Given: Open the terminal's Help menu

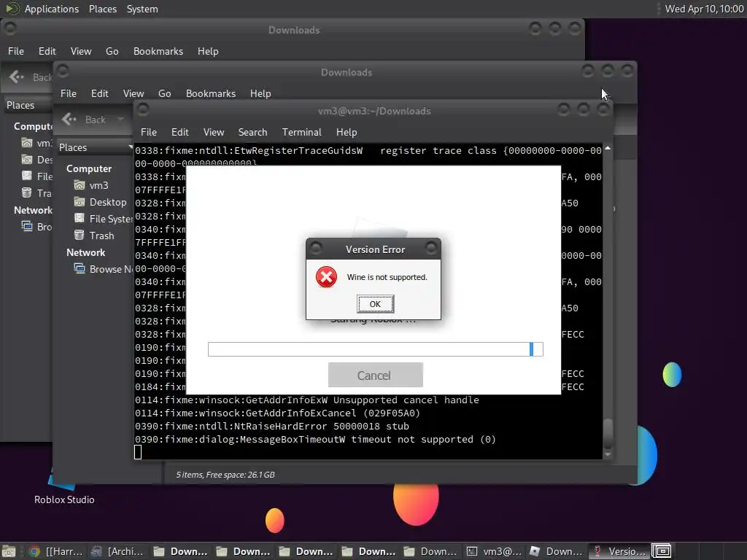Looking at the screenshot, I should pos(347,132).
